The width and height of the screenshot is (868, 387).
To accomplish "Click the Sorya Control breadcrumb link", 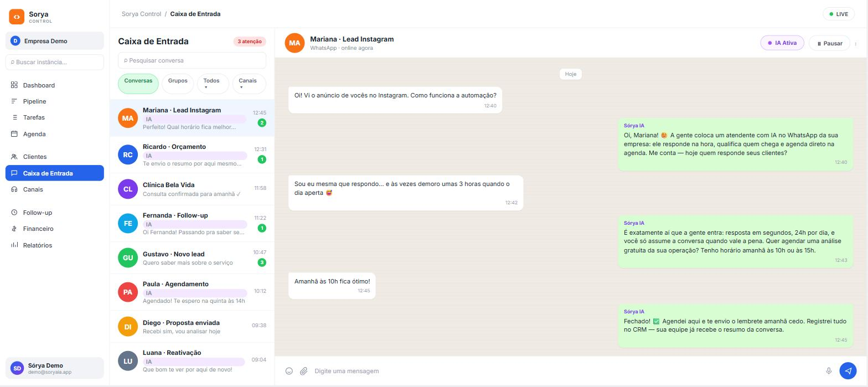I will click(141, 14).
